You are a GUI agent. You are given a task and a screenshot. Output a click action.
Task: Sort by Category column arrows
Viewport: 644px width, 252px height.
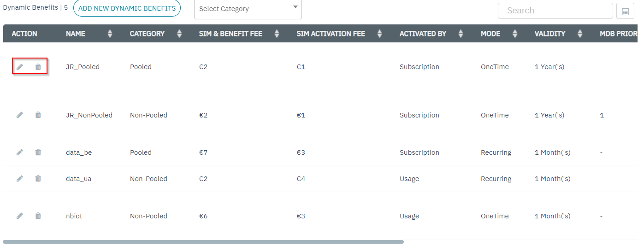click(x=179, y=34)
